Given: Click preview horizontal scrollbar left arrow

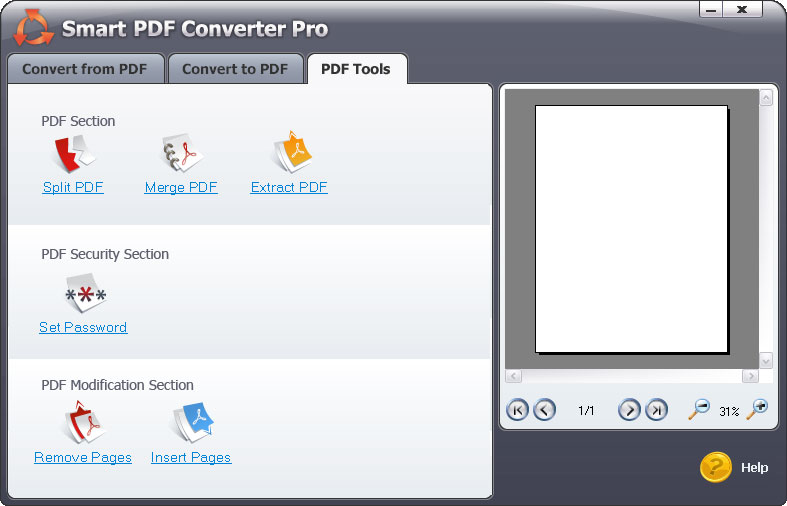Looking at the screenshot, I should [513, 376].
